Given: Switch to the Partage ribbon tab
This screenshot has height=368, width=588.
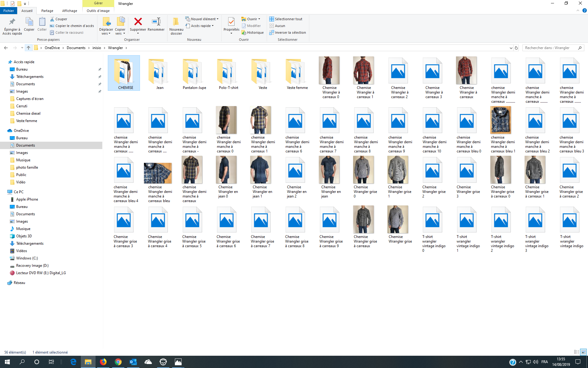Looking at the screenshot, I should pyautogui.click(x=47, y=11).
